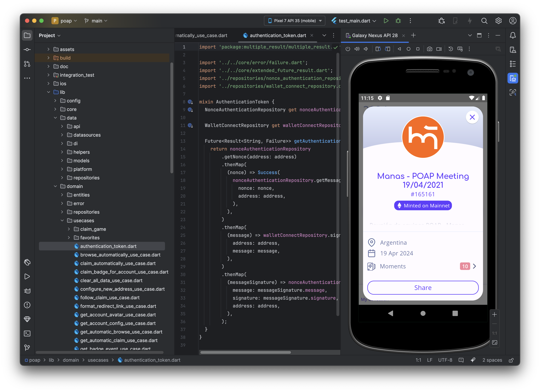
Task: Close the POAP detail dialog
Action: point(472,117)
